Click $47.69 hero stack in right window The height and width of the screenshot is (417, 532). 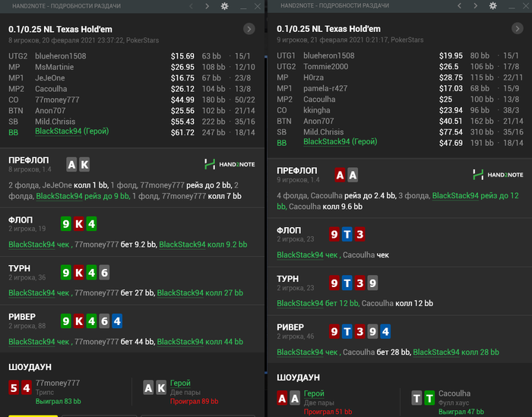[x=451, y=143]
